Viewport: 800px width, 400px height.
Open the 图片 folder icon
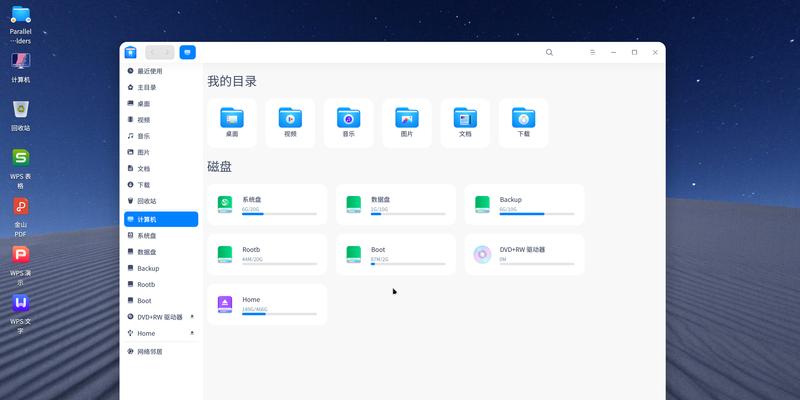click(406, 118)
